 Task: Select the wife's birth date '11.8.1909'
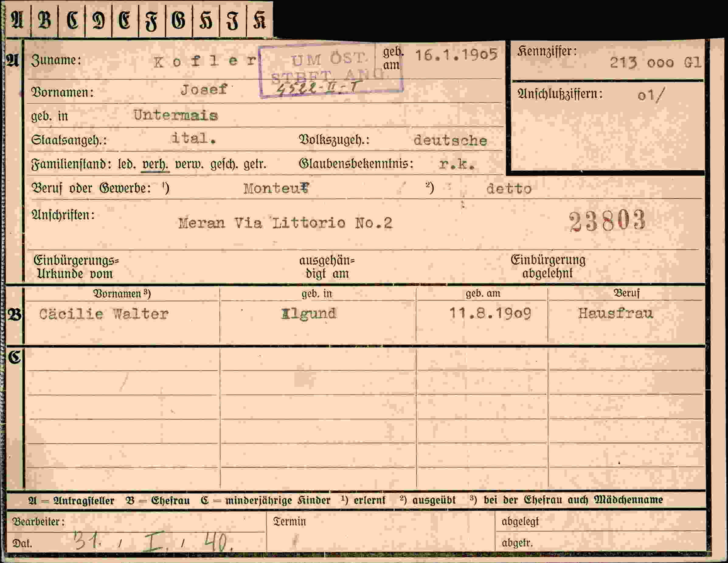[490, 313]
